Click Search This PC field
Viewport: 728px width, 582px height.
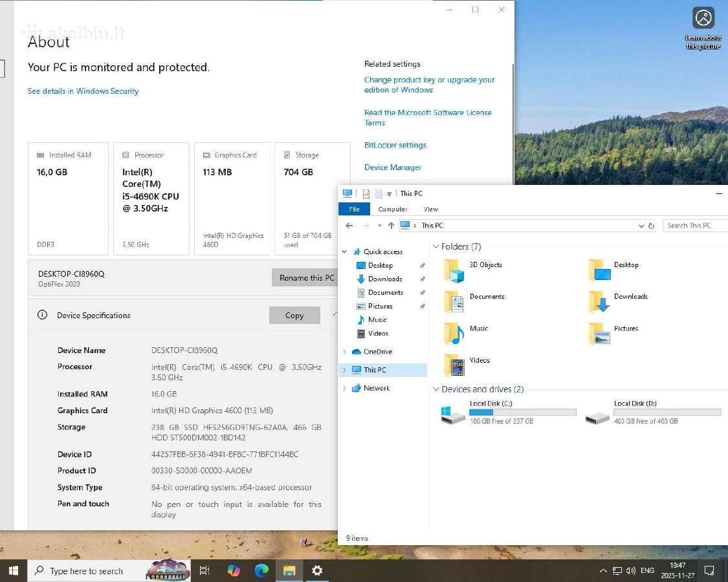[x=695, y=226]
